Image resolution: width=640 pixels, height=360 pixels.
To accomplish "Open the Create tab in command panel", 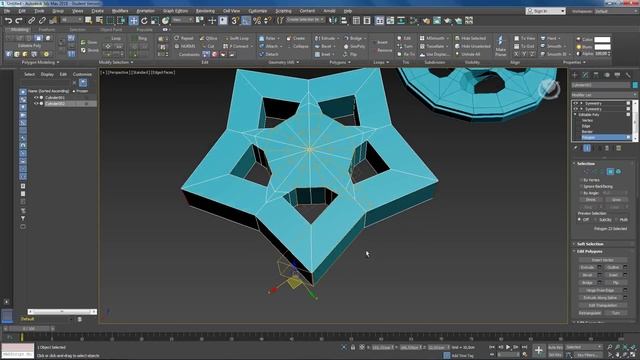I will (x=575, y=75).
